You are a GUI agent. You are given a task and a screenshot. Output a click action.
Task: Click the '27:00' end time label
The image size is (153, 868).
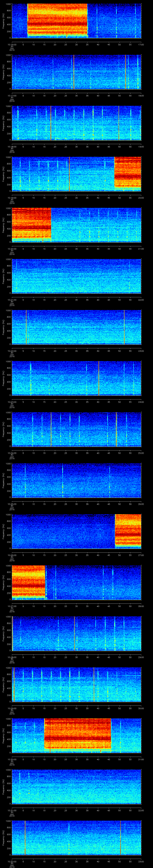(141, 555)
